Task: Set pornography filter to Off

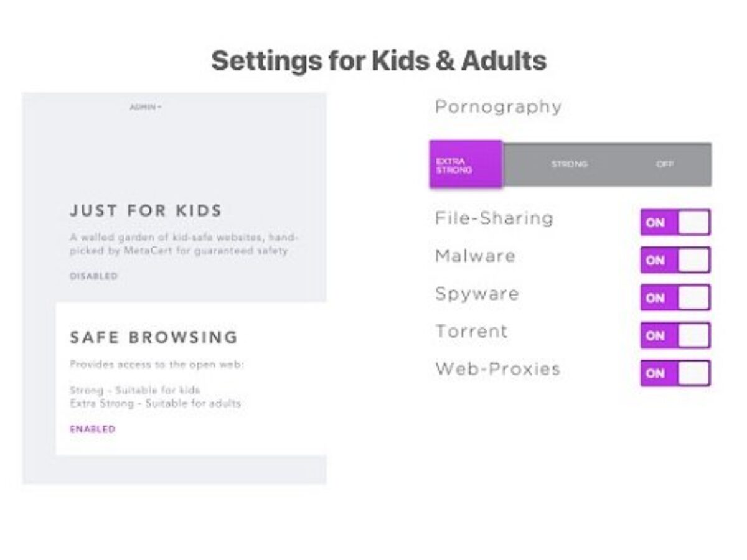Action: [x=665, y=164]
